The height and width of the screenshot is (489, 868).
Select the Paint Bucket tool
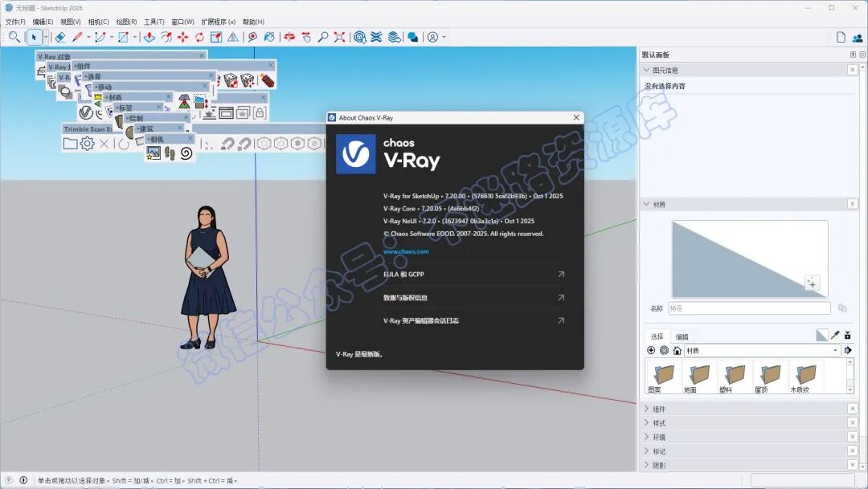pyautogui.click(x=269, y=37)
